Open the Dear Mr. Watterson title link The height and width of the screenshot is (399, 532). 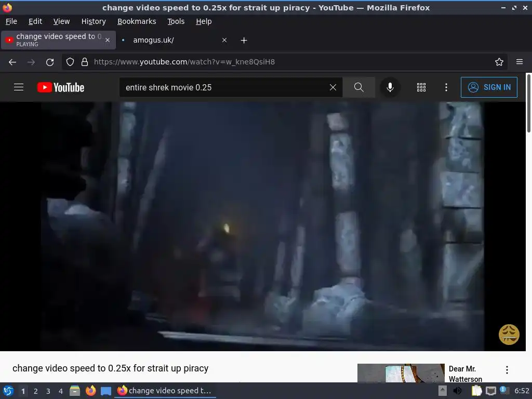point(465,374)
